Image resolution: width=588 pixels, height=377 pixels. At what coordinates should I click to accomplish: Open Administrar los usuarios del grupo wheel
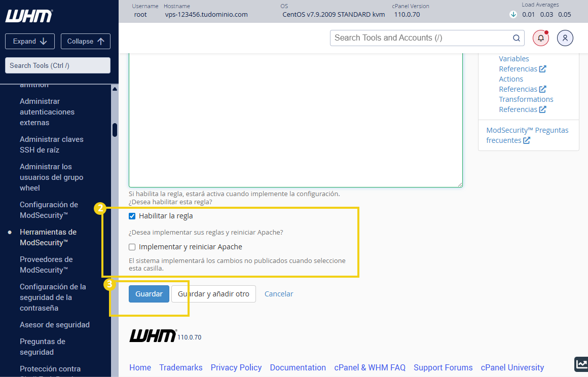52,177
